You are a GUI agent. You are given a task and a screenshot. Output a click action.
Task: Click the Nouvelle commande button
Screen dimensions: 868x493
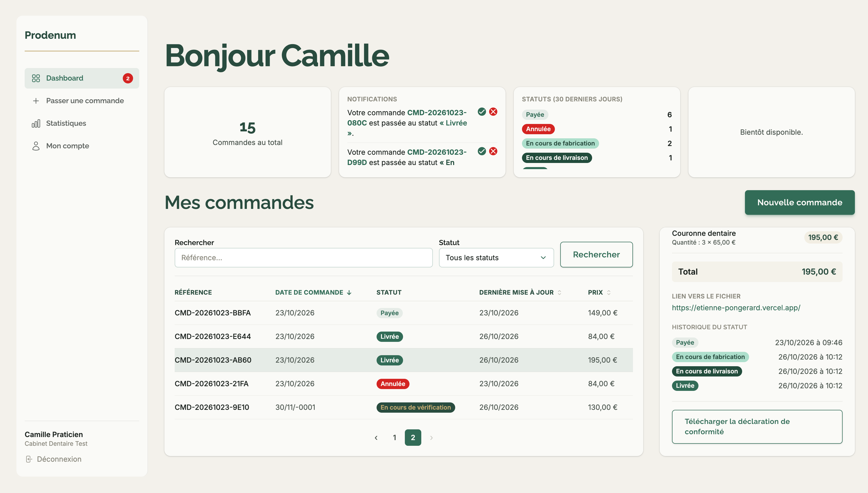(799, 202)
